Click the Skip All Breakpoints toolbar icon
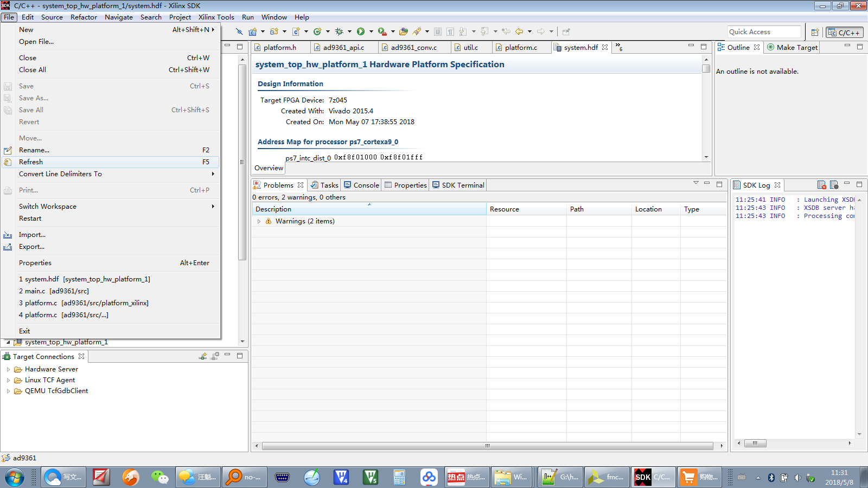 (x=239, y=31)
